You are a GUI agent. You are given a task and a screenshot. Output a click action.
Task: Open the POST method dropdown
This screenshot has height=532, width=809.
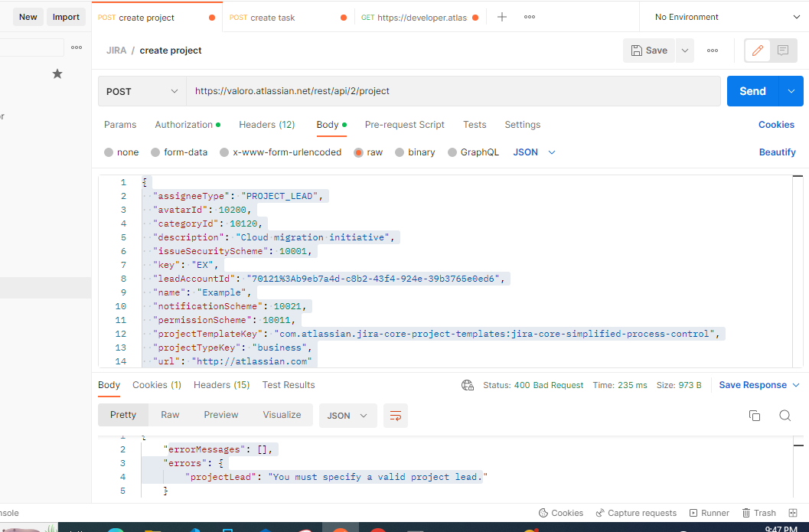[x=141, y=91]
